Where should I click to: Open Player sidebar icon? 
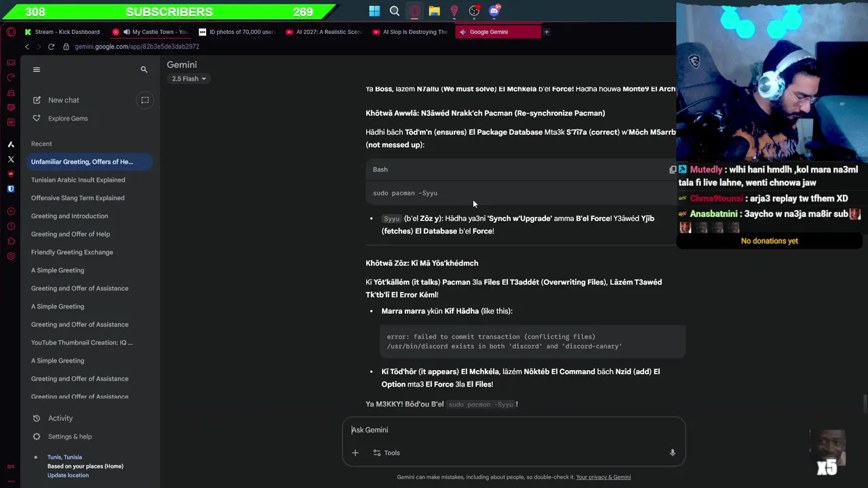tap(11, 211)
